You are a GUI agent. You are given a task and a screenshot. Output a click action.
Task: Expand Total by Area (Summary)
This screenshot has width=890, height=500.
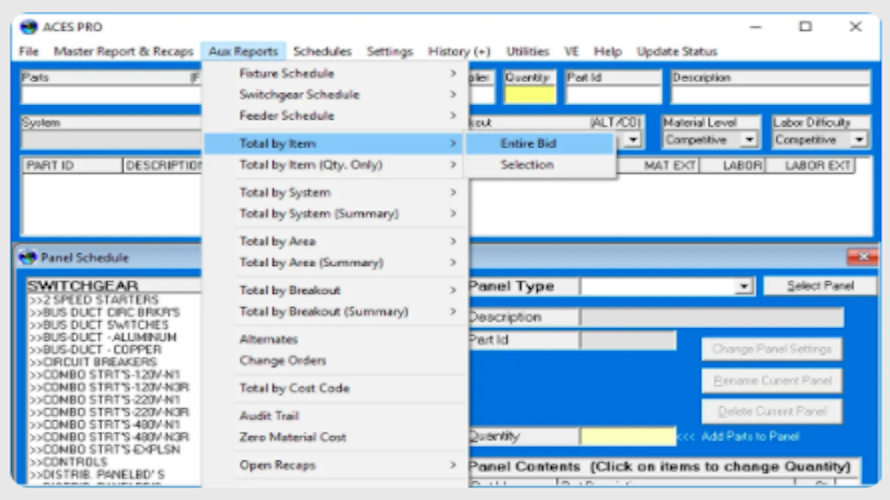pyautogui.click(x=335, y=262)
